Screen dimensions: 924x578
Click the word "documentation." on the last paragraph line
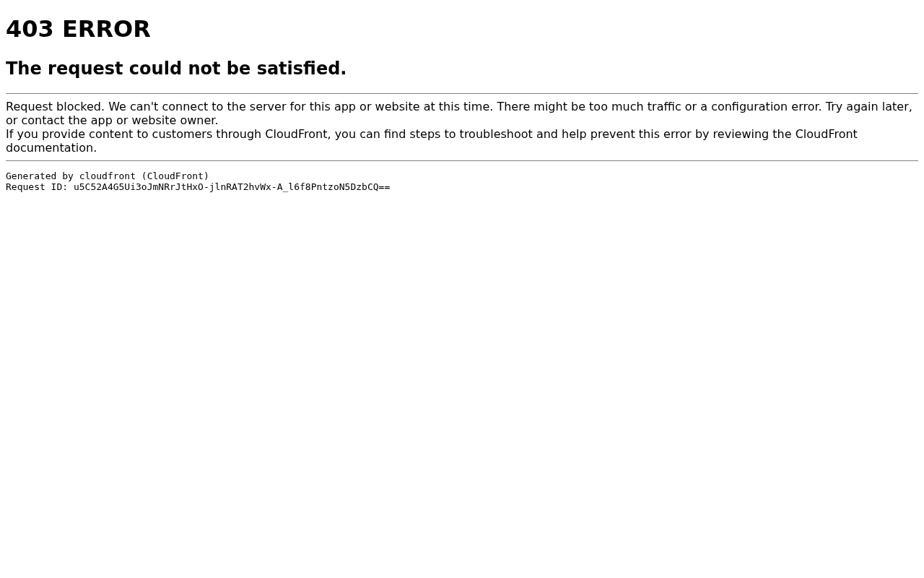click(x=51, y=147)
